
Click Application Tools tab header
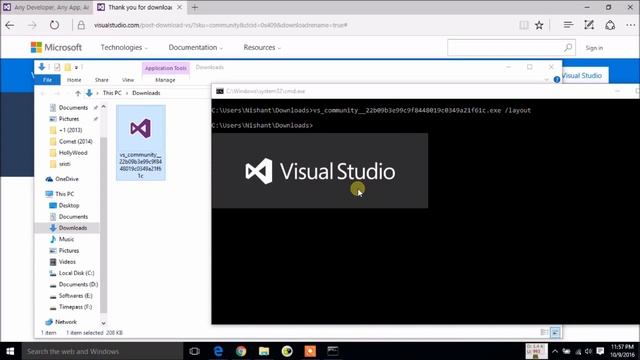(166, 68)
